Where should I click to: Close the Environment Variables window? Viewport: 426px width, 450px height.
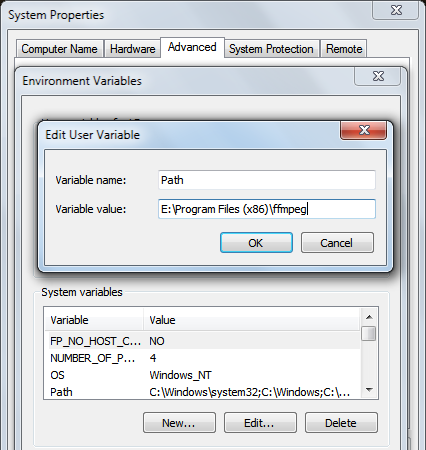pyautogui.click(x=378, y=76)
